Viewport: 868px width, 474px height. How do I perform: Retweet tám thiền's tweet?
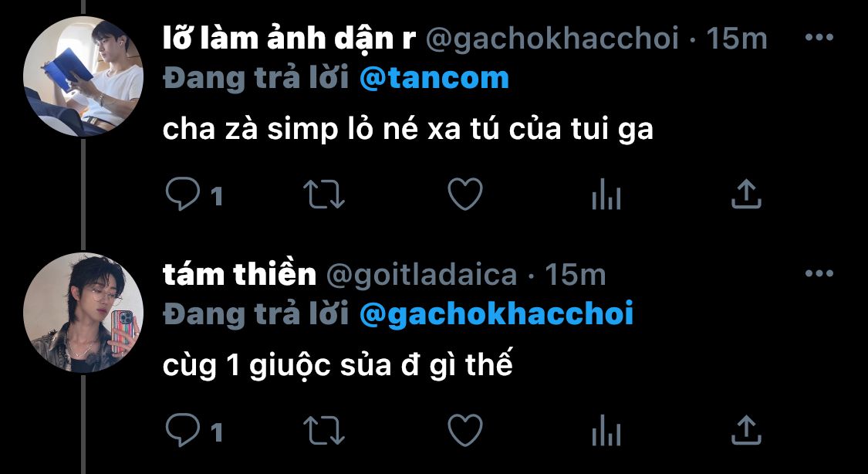[324, 430]
